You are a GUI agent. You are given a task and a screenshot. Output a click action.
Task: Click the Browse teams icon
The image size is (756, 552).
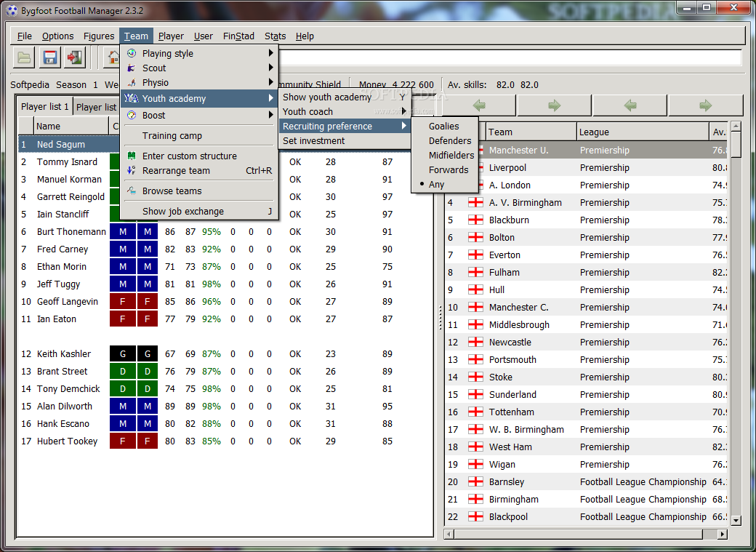point(132,191)
